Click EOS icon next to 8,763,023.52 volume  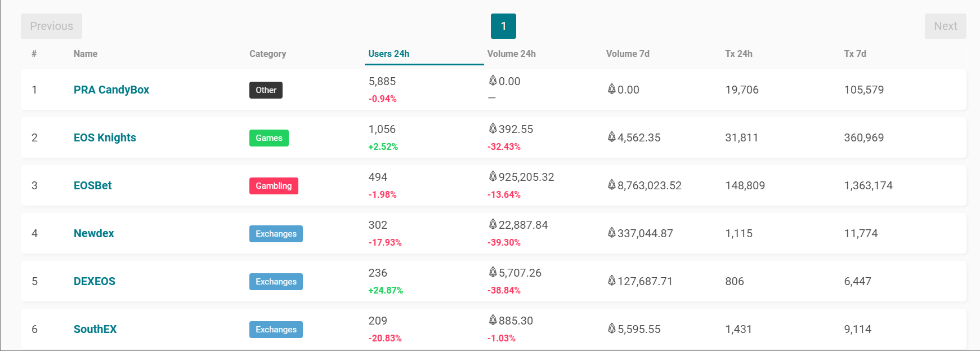611,185
